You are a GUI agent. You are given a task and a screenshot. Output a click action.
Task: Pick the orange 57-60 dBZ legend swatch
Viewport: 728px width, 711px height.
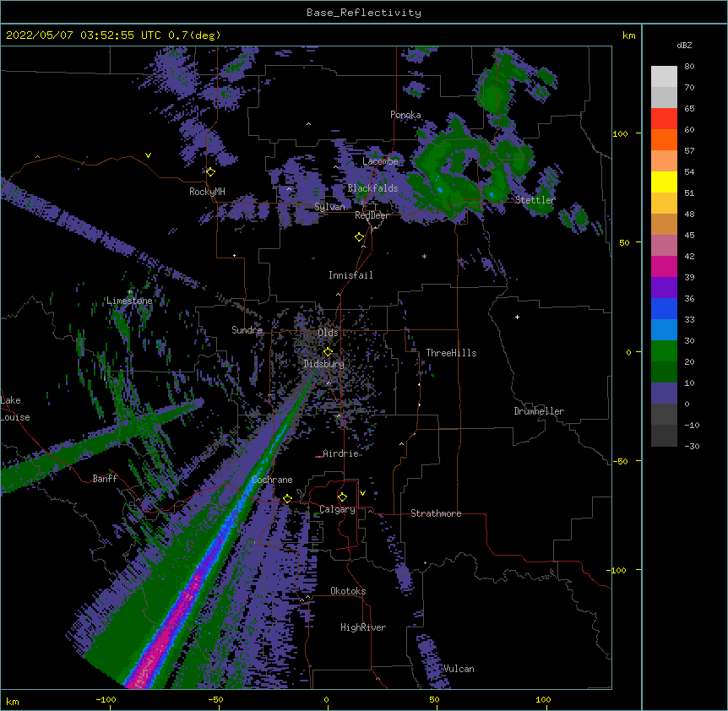[664, 139]
